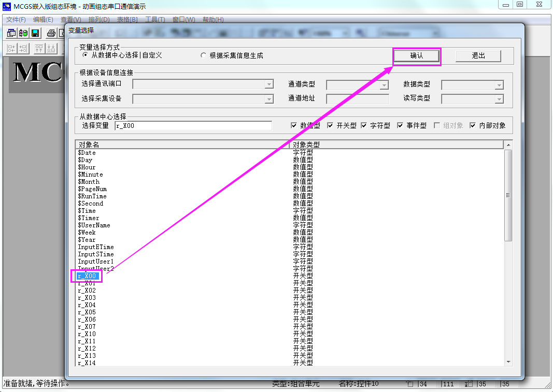Open the 窗口(W) menu

click(x=184, y=19)
